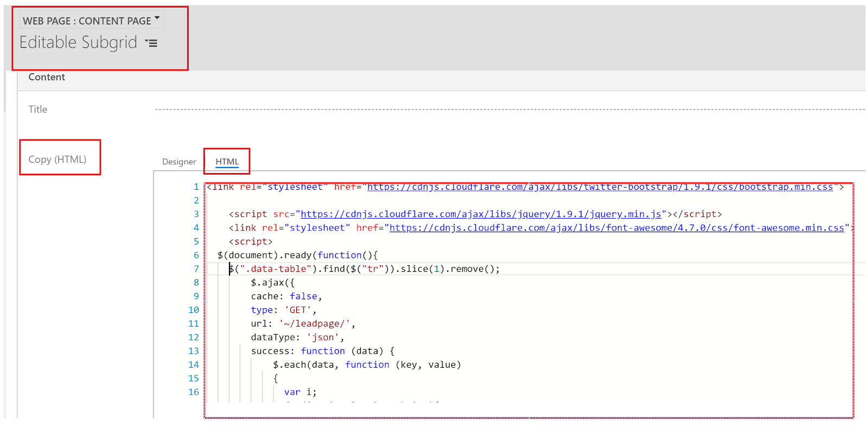
Task: Open the Web Page : Content Page form selector
Action: [92, 21]
